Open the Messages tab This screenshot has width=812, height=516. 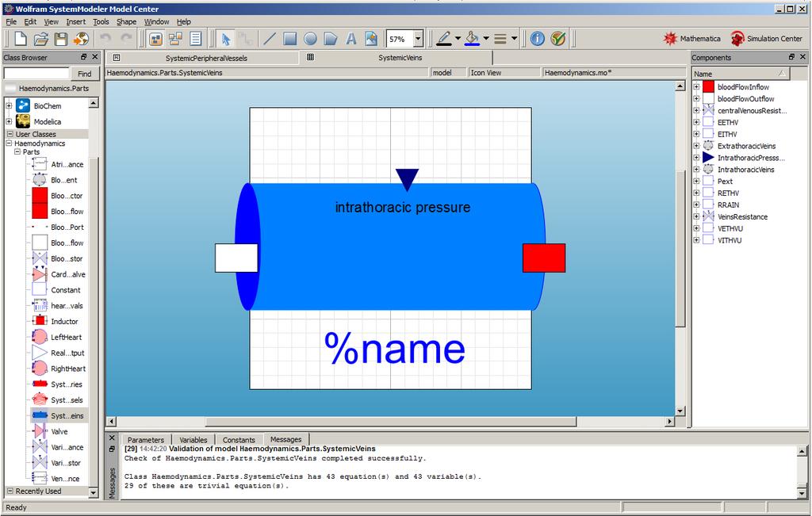coord(285,439)
